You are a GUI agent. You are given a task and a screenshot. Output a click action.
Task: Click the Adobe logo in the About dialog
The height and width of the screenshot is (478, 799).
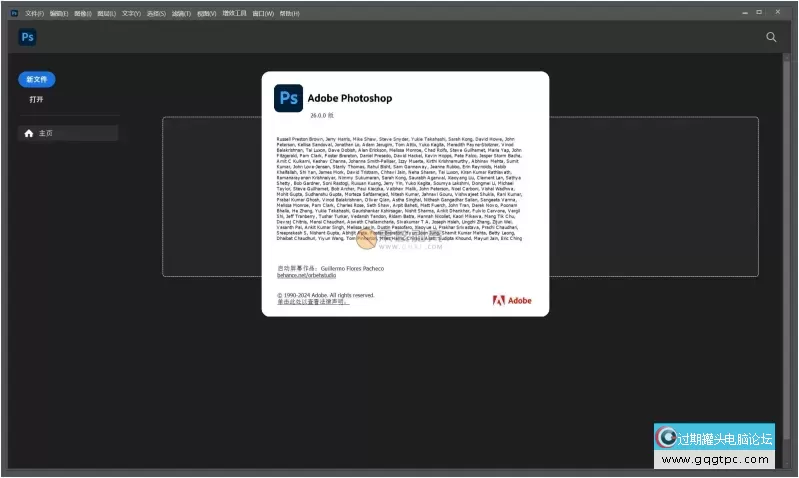pyautogui.click(x=513, y=300)
